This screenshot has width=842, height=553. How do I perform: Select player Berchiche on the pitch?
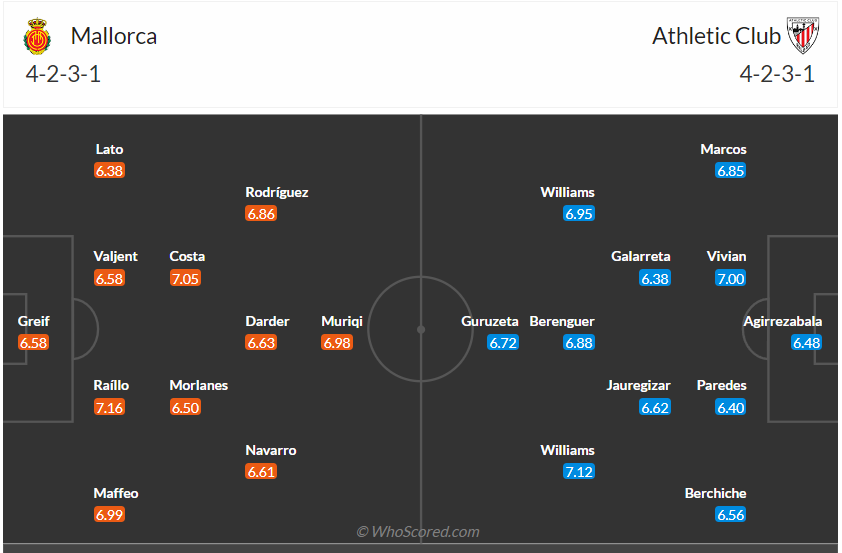715,493
